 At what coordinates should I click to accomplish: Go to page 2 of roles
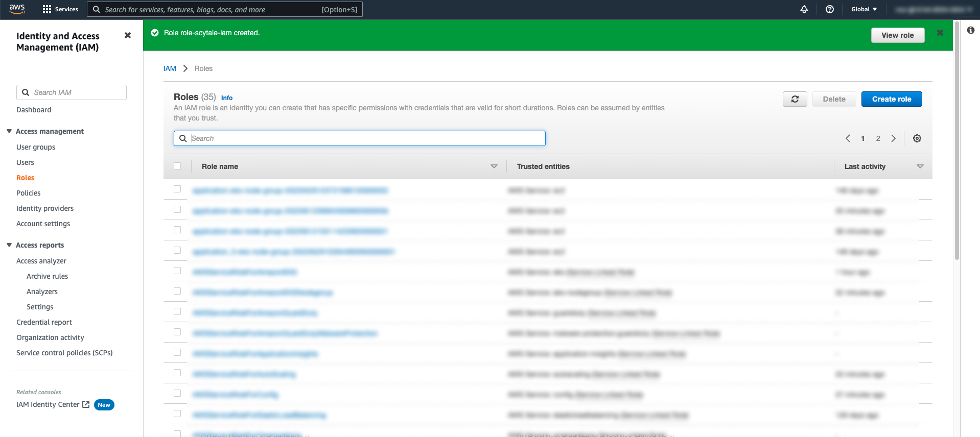tap(878, 138)
